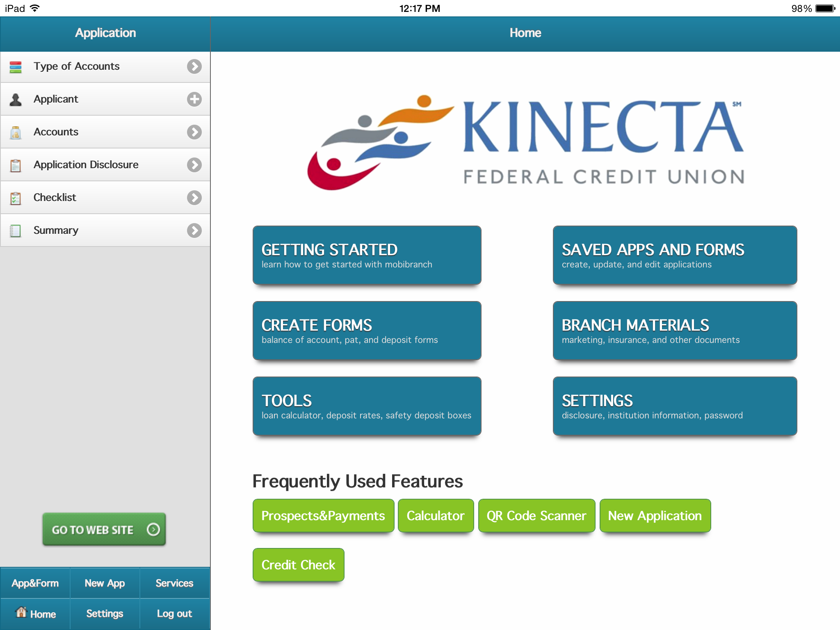This screenshot has width=840, height=630.
Task: Tap the Kinecta Federal Credit Union logo
Action: click(526, 142)
